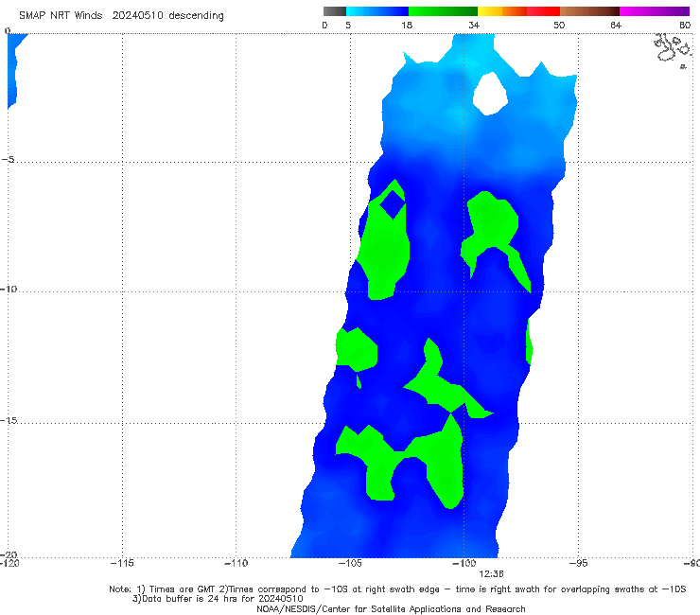The image size is (700, 615).
Task: Click the latitude axis label "-10"
Action: coord(9,289)
